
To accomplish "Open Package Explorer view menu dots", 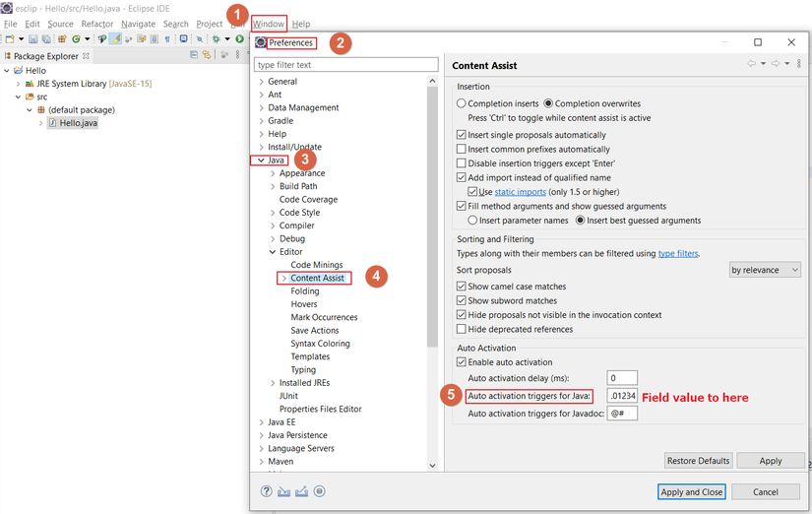I will coord(237,55).
